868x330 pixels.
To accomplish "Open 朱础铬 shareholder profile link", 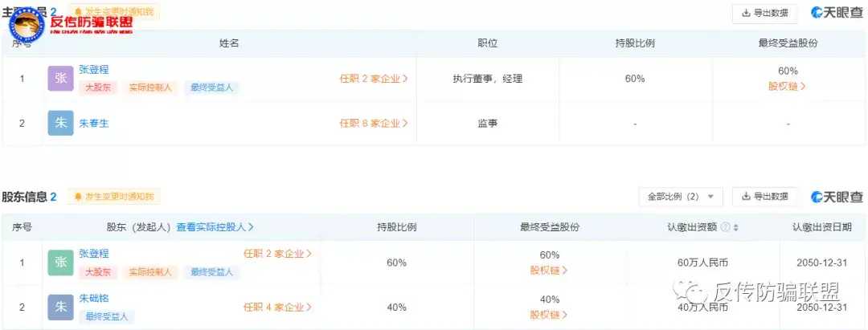I will pos(94,299).
